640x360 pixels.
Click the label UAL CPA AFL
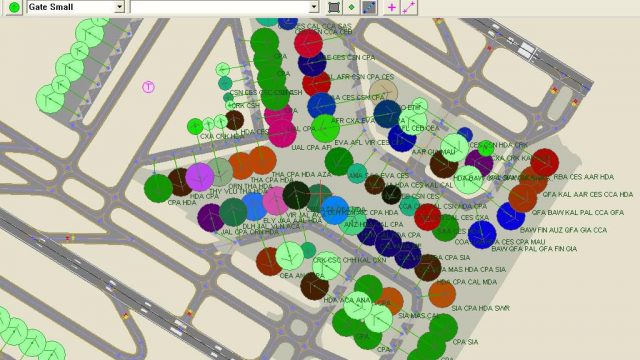(311, 147)
